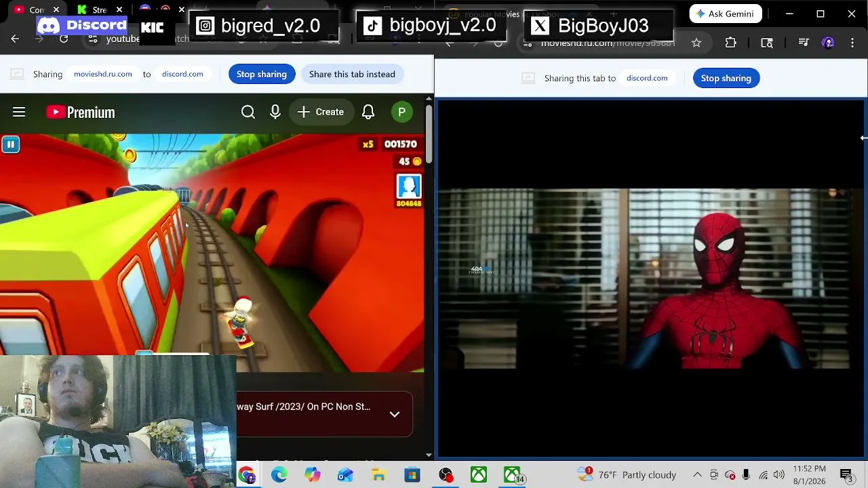
Task: Click discord.com chip in the movie window sharing bar
Action: (647, 78)
